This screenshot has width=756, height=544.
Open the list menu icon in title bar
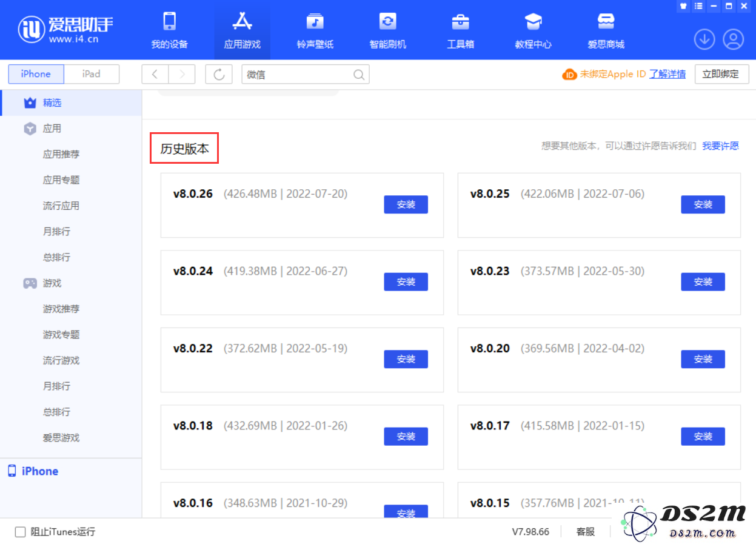[698, 6]
